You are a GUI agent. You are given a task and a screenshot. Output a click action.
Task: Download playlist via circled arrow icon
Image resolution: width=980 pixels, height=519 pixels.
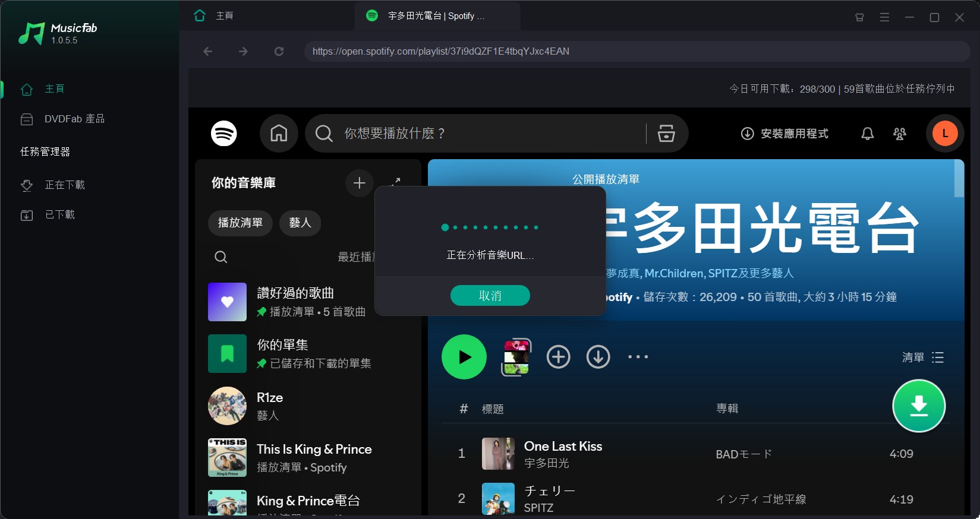[598, 357]
